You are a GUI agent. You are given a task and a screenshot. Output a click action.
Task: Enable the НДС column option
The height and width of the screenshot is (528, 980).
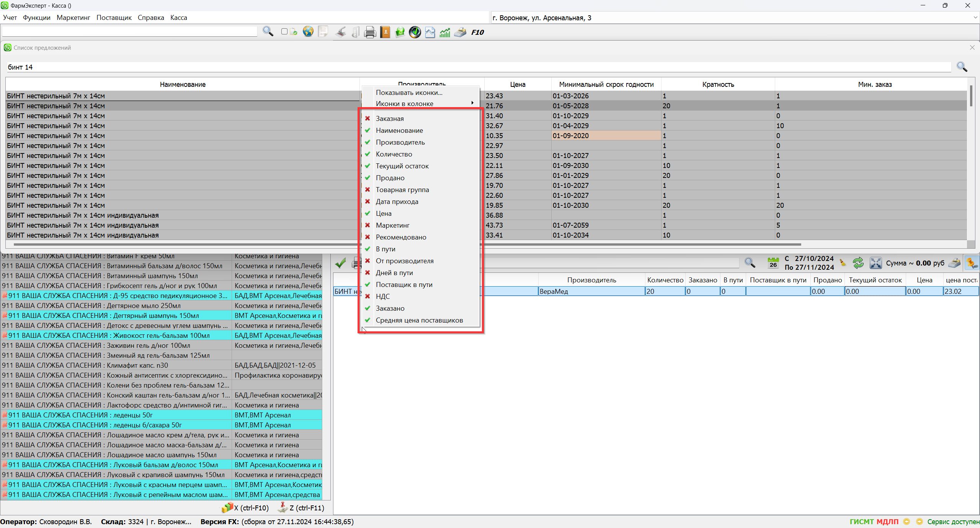[382, 297]
